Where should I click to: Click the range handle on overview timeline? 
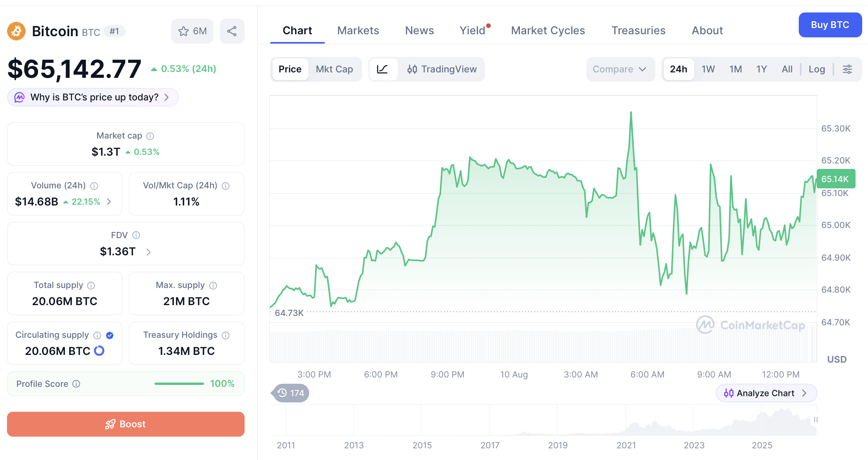pos(816,420)
